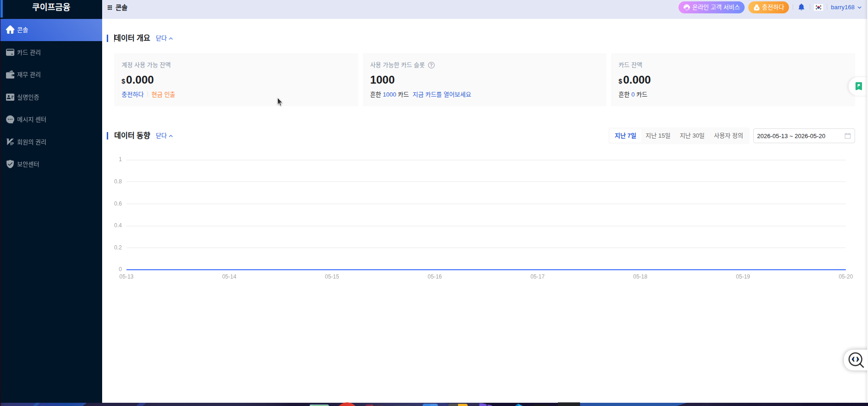Click the 2026-05-13 ~ 2026-05-20 date field

point(804,136)
